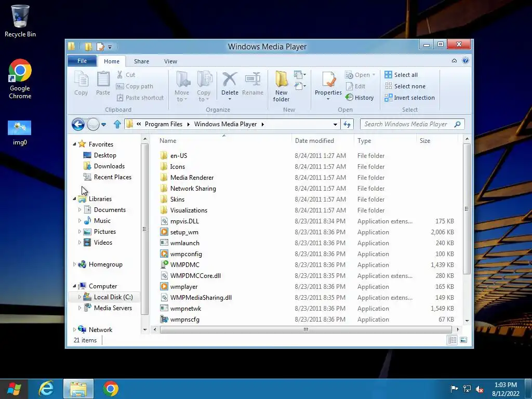The height and width of the screenshot is (399, 532).
Task: Open the Help question mark icon
Action: coord(465,61)
